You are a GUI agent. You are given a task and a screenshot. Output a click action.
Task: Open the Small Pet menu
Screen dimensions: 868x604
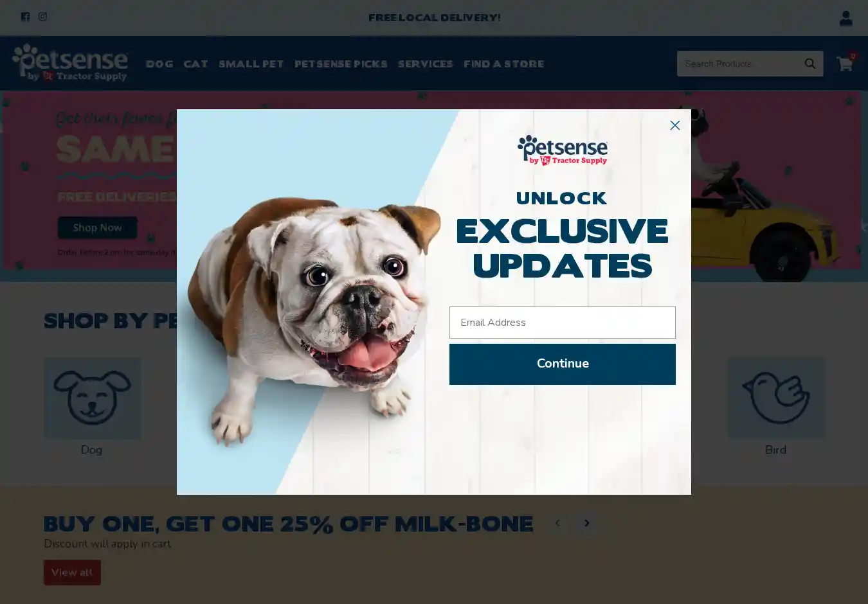coord(251,64)
